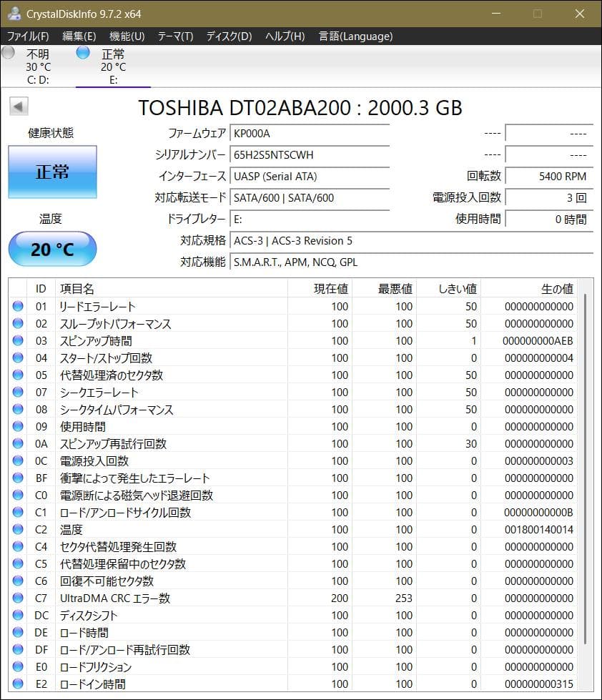Open the ディスク(D) menu
The image size is (602, 700).
[227, 36]
